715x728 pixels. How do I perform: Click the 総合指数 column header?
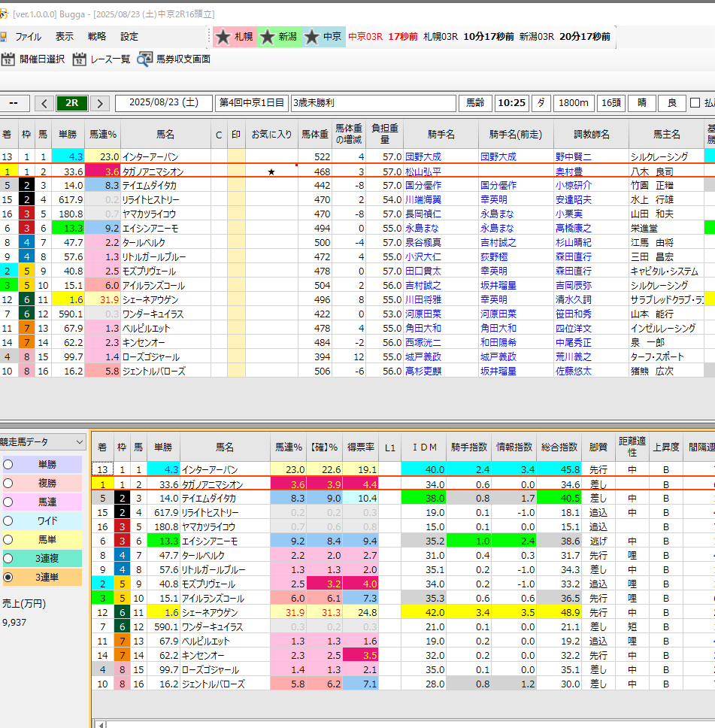pyautogui.click(x=559, y=447)
